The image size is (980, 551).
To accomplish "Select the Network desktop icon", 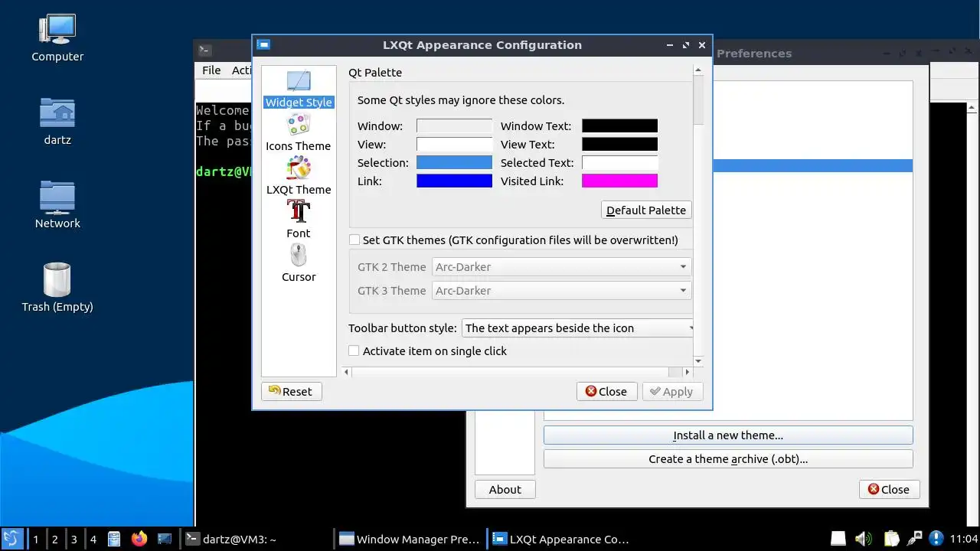I will 57,205.
